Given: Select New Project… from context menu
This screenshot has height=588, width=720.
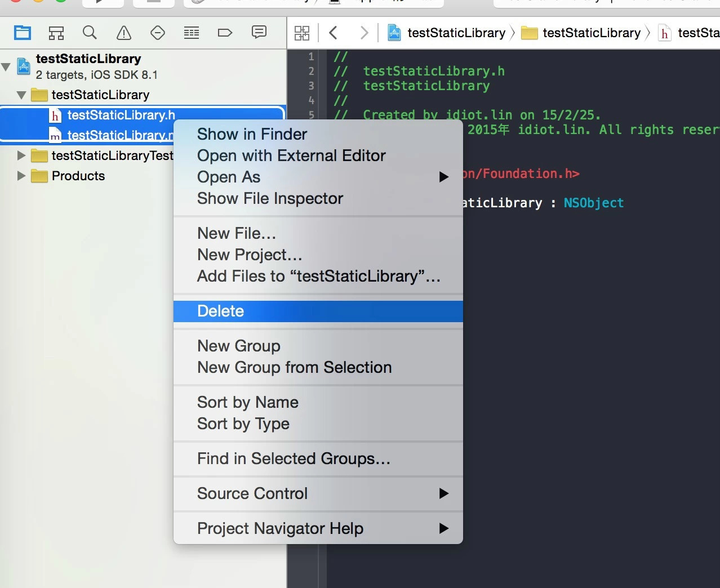Looking at the screenshot, I should click(x=318, y=255).
